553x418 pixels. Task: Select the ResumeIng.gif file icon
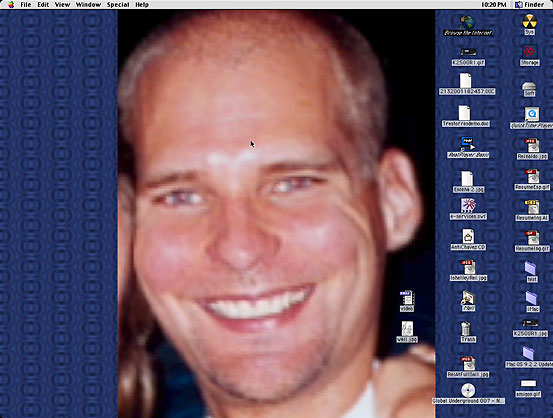coord(532,238)
